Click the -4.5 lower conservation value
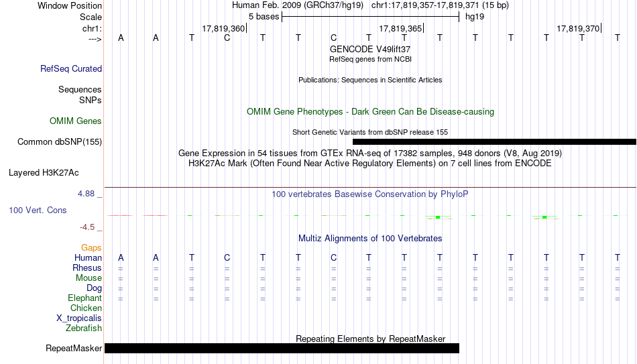Viewport: 637px width, 364px height. click(87, 227)
